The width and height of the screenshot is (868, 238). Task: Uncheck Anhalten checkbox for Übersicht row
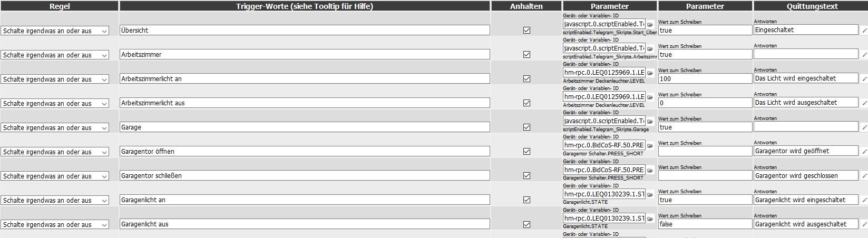[526, 31]
